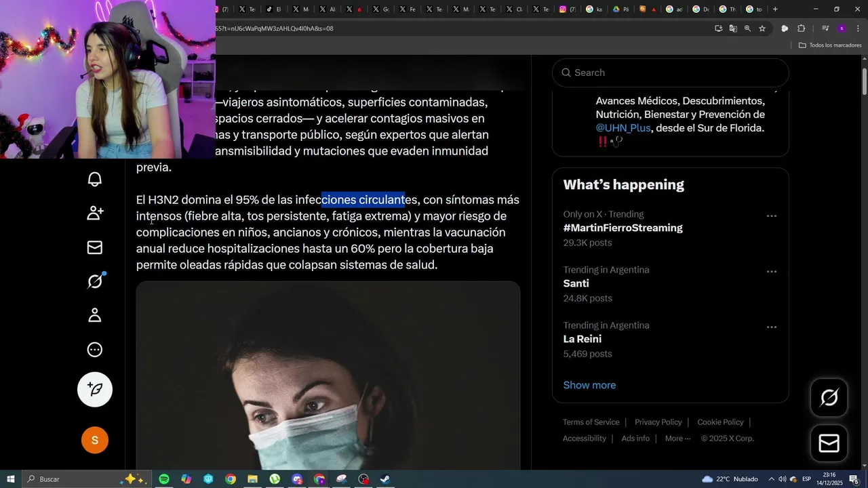Viewport: 868px width, 488px height.
Task: Open the media controls toolbar icon
Action: [x=825, y=28]
